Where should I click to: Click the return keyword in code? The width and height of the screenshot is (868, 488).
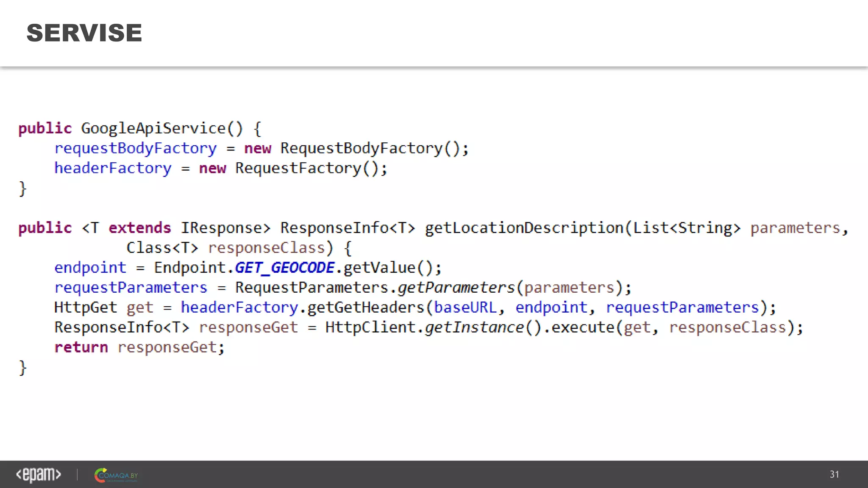(81, 347)
